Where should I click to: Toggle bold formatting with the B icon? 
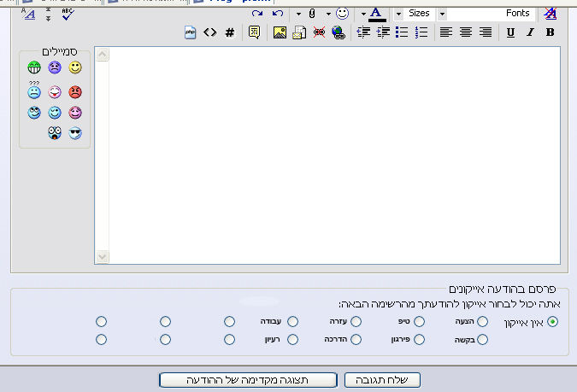click(551, 32)
